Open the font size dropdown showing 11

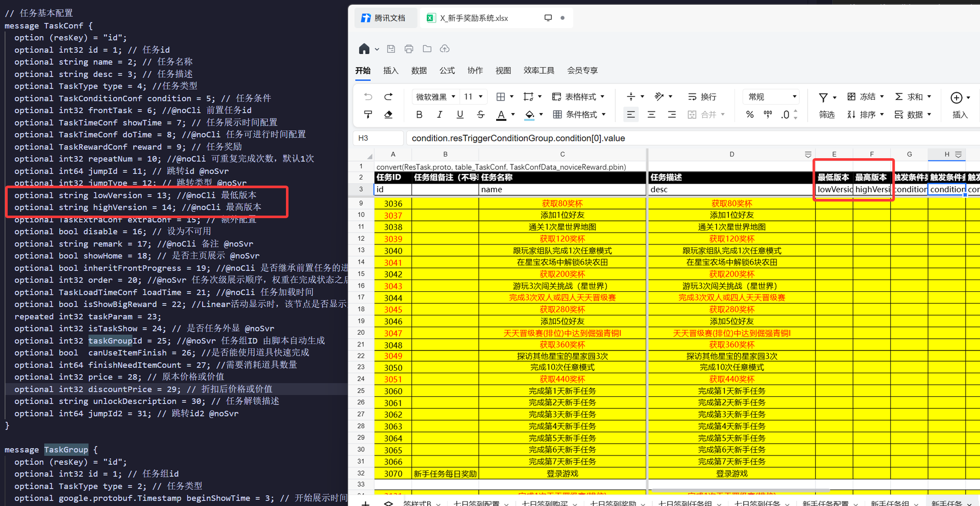point(473,97)
